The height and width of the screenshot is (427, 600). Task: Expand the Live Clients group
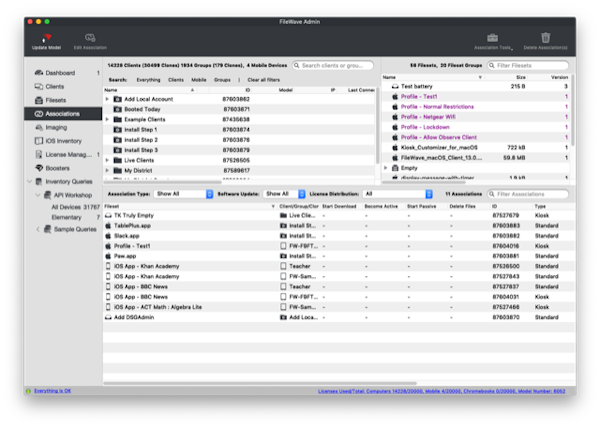(x=108, y=159)
